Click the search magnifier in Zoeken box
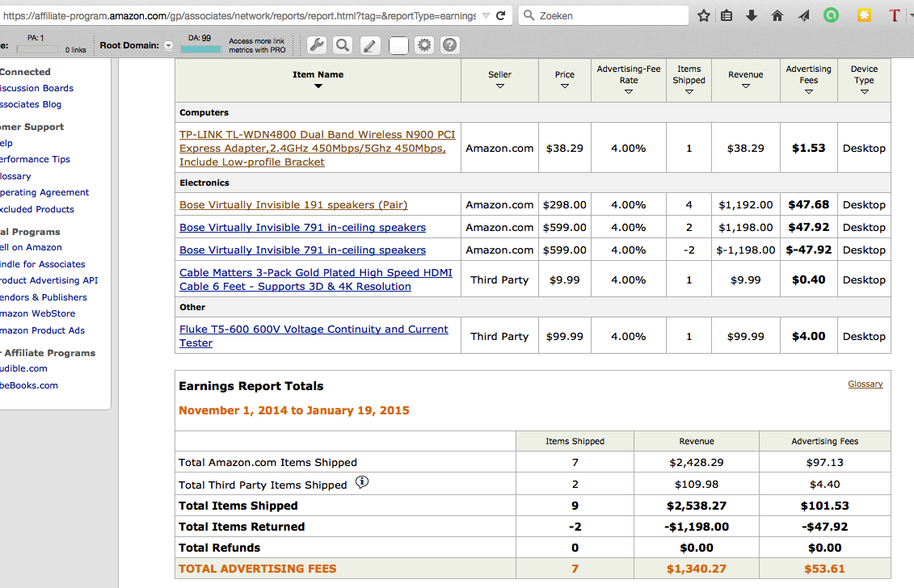Screen dimensions: 914x588 (529, 15)
